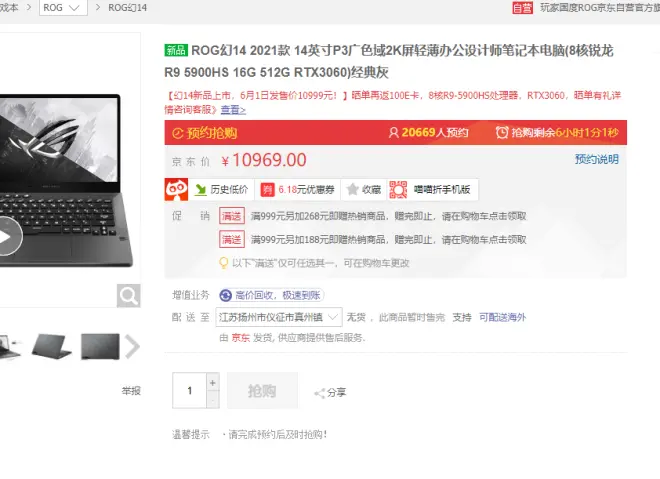
Task: Click the 抢购 purchase button
Action: point(262,391)
